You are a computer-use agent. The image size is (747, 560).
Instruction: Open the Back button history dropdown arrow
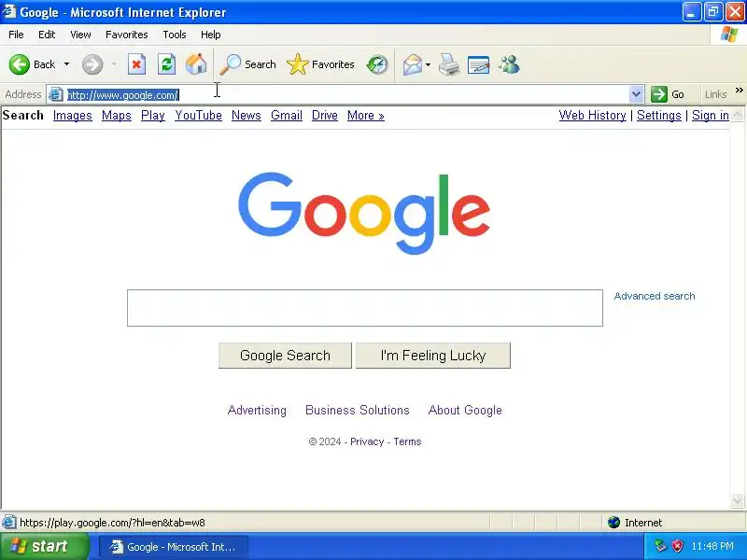point(66,64)
